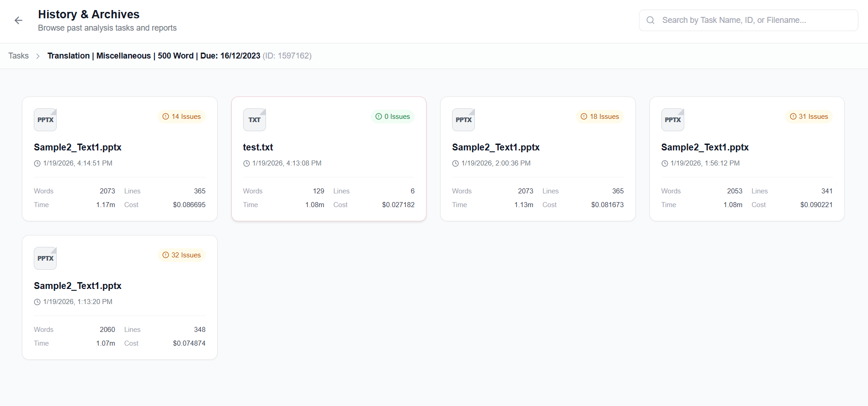Screen dimensions: 868x406
Task: Click the 32 Issues badge
Action: click(x=182, y=255)
